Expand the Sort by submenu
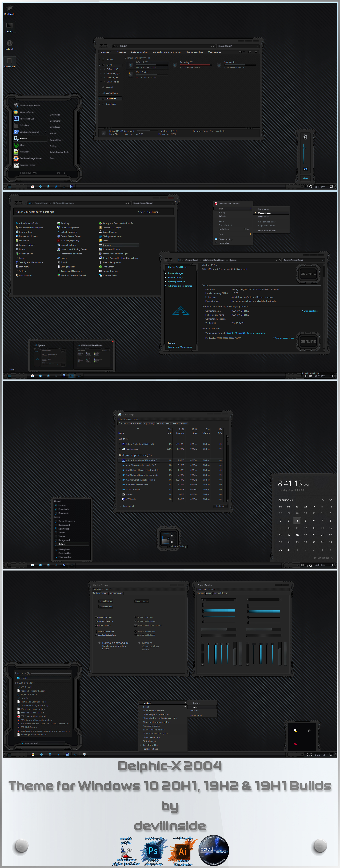 pos(233,213)
